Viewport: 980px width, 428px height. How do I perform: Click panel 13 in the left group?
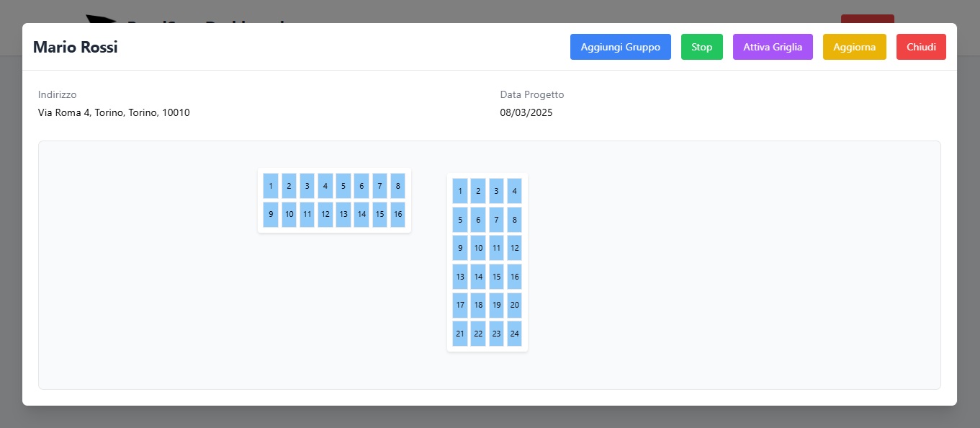(343, 214)
